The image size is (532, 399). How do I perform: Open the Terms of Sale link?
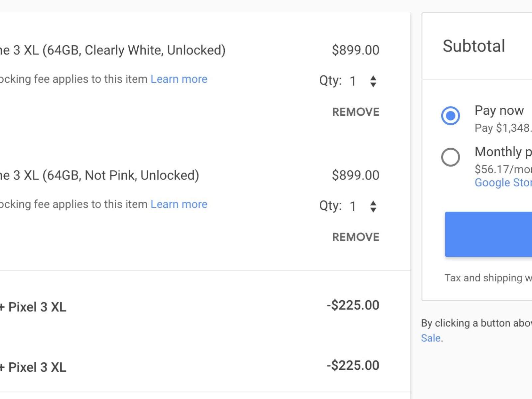coord(431,338)
